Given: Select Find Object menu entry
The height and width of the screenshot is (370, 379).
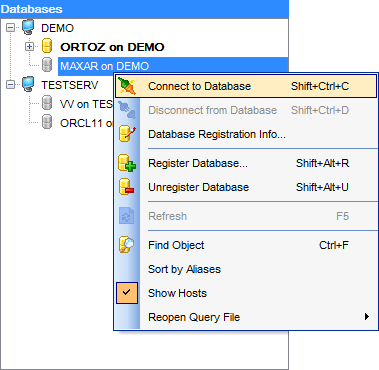Looking at the screenshot, I should pyautogui.click(x=246, y=245).
